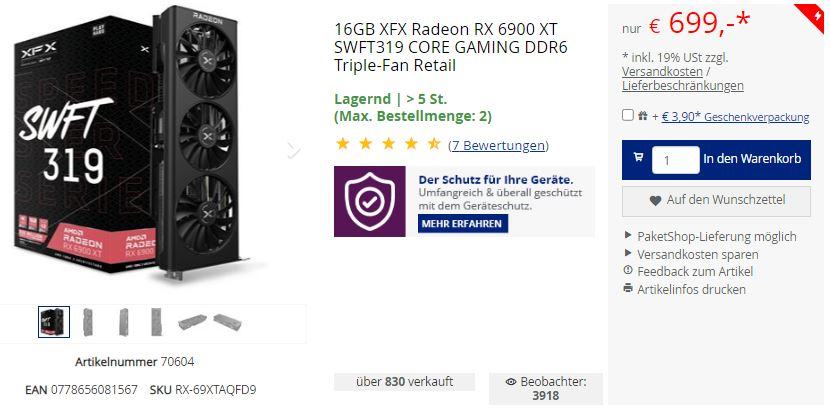Click the eye icon next to Beobachter
This screenshot has width=830, height=412.
[x=511, y=382]
